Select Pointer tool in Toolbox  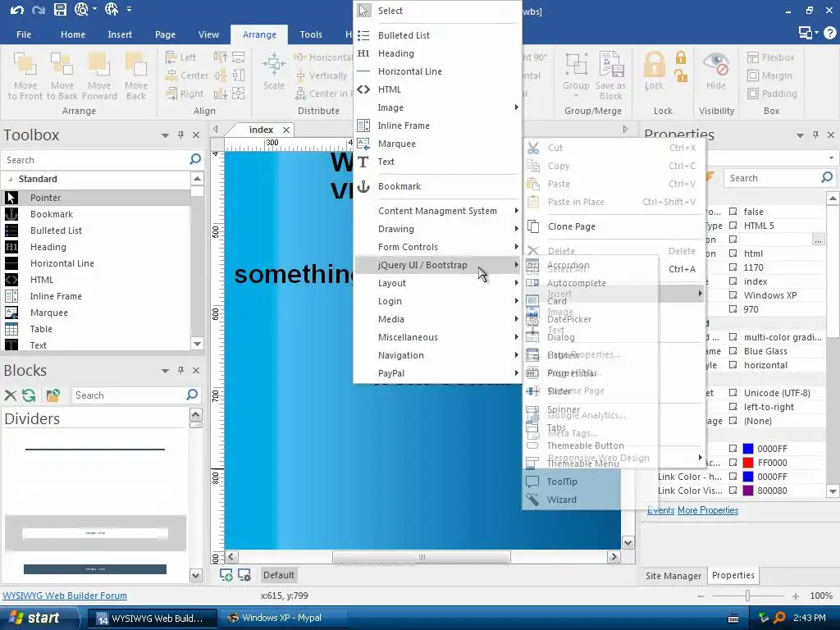pyautogui.click(x=96, y=198)
